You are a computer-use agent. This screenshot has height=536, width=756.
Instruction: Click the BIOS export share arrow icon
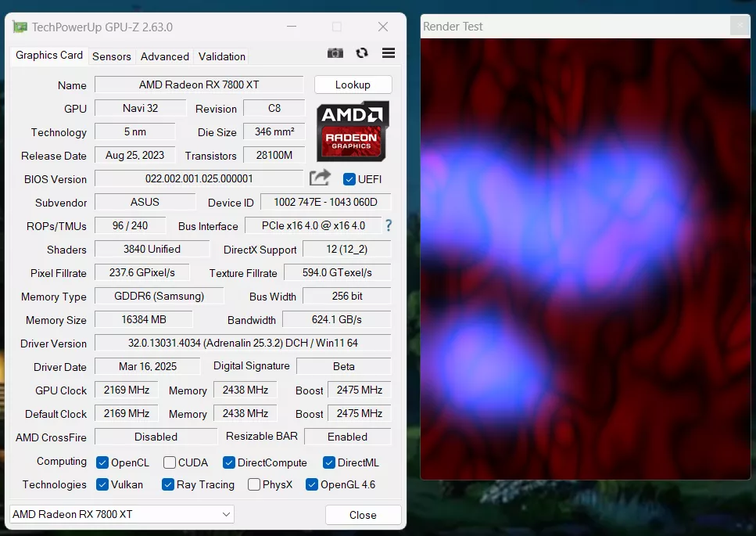pyautogui.click(x=320, y=178)
